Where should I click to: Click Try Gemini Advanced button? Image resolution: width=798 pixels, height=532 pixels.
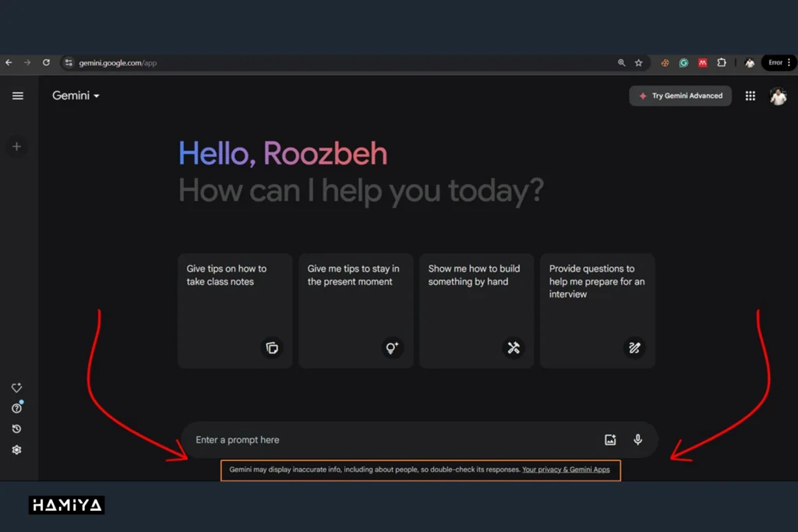point(680,96)
